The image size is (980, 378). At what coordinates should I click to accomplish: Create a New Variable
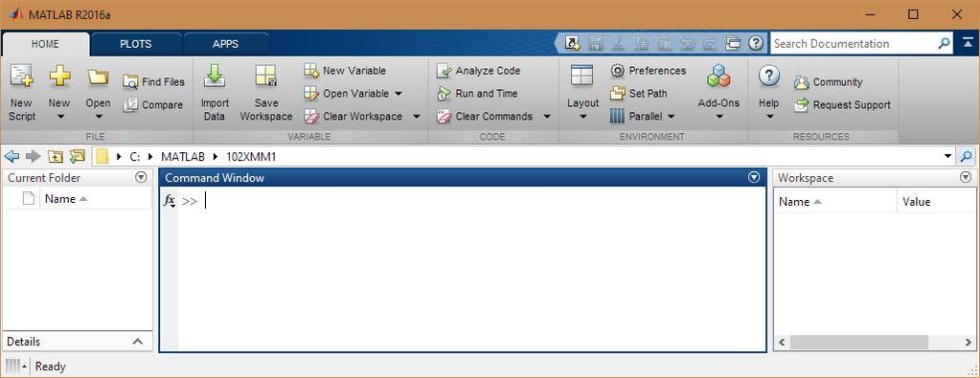coord(346,71)
